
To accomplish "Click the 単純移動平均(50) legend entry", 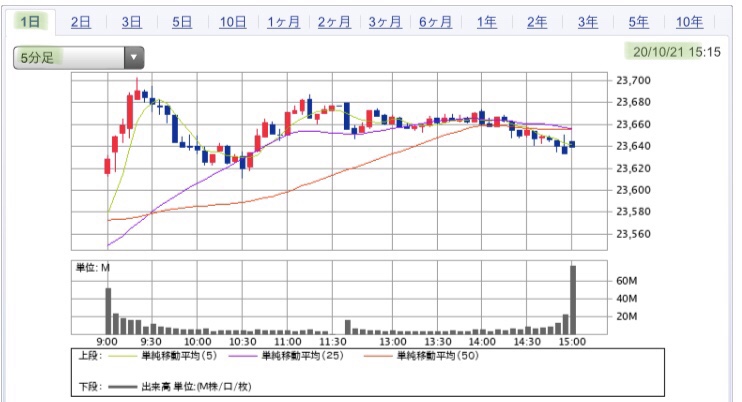I will click(438, 356).
